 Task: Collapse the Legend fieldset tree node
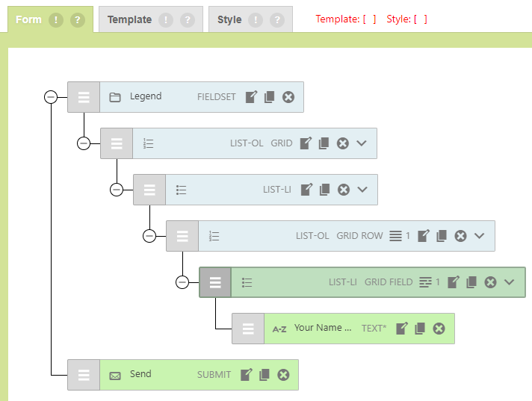click(x=51, y=97)
